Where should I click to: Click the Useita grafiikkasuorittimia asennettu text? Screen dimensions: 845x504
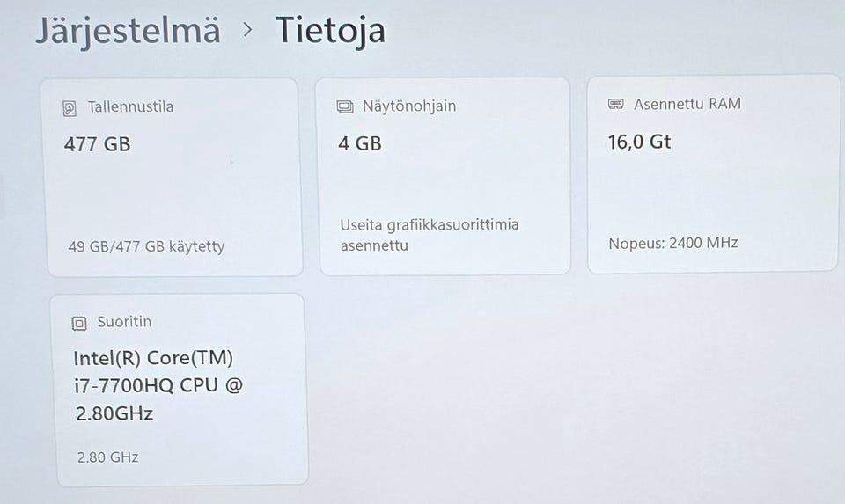429,235
